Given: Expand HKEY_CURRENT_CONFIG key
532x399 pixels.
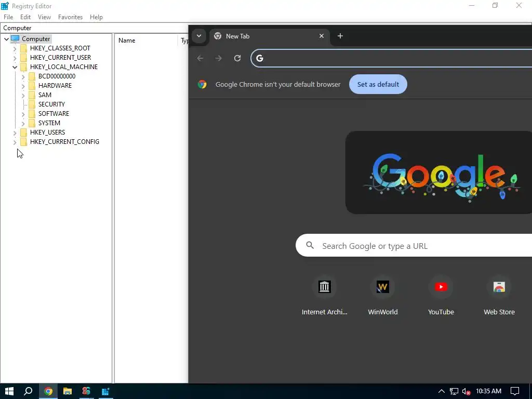Looking at the screenshot, I should tap(15, 142).
